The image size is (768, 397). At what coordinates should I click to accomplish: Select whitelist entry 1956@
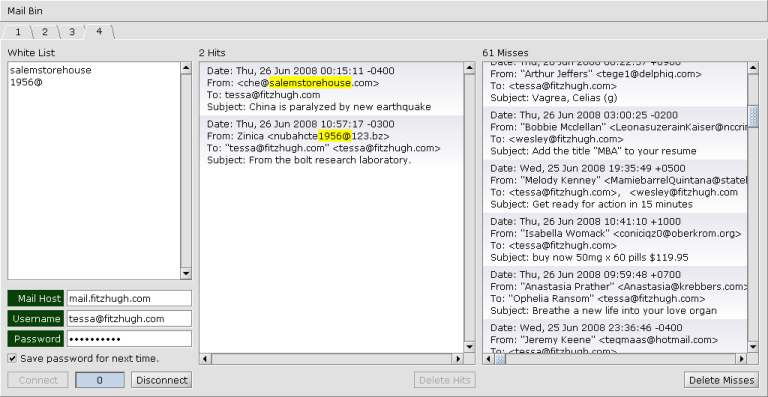point(26,82)
